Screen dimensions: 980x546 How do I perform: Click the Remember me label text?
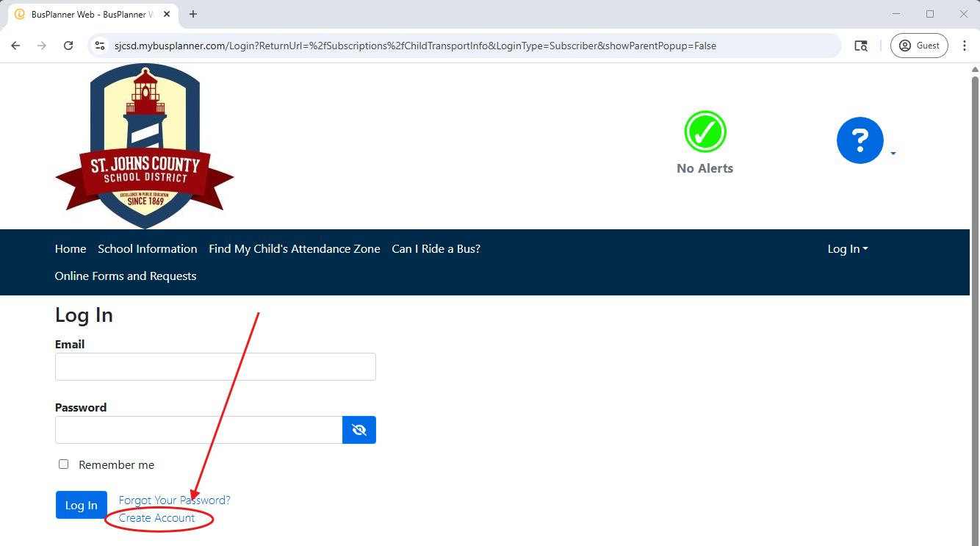pos(117,465)
